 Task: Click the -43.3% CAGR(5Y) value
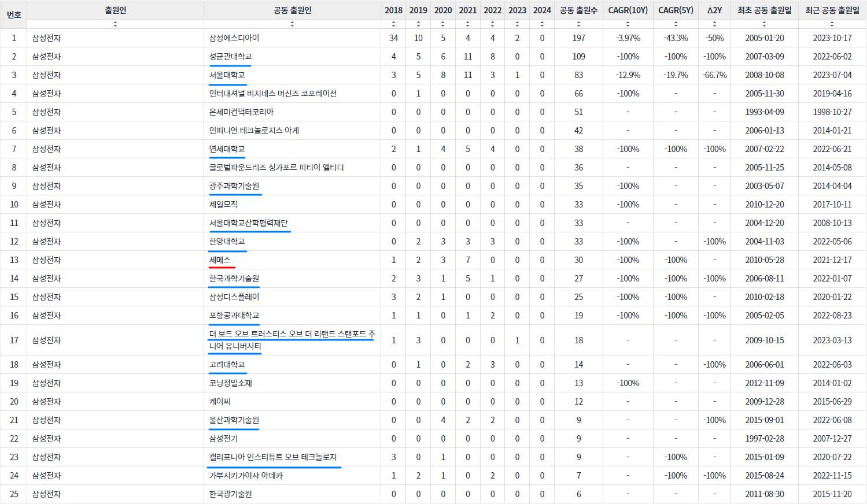pyautogui.click(x=676, y=38)
